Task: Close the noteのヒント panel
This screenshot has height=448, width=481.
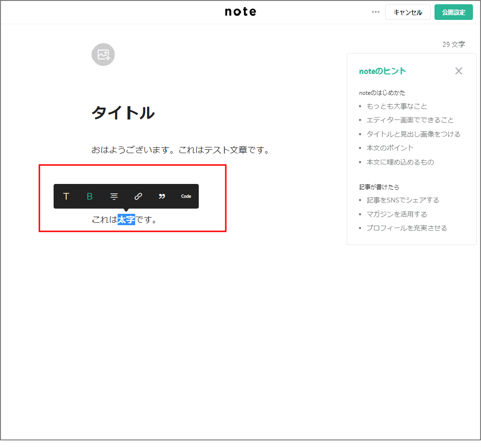Action: click(x=458, y=71)
